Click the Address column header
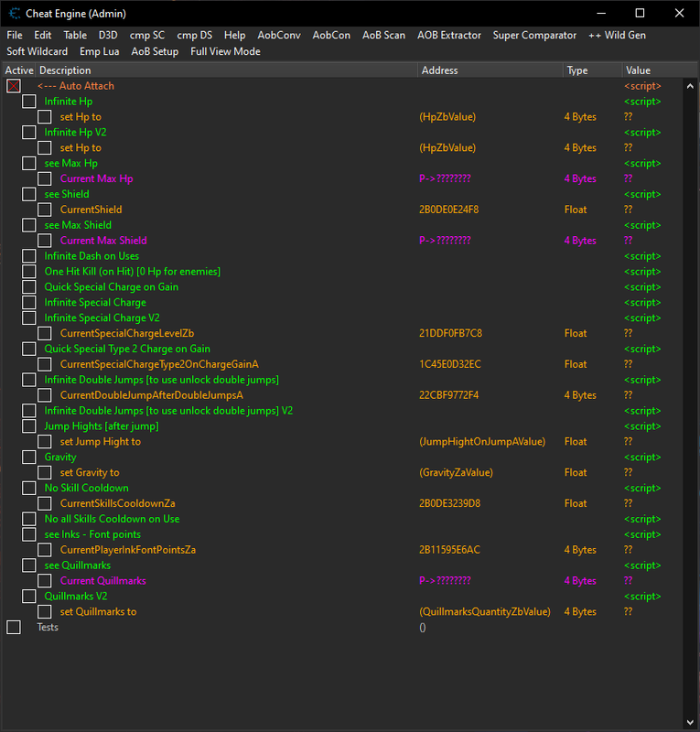700x732 pixels. (490, 70)
